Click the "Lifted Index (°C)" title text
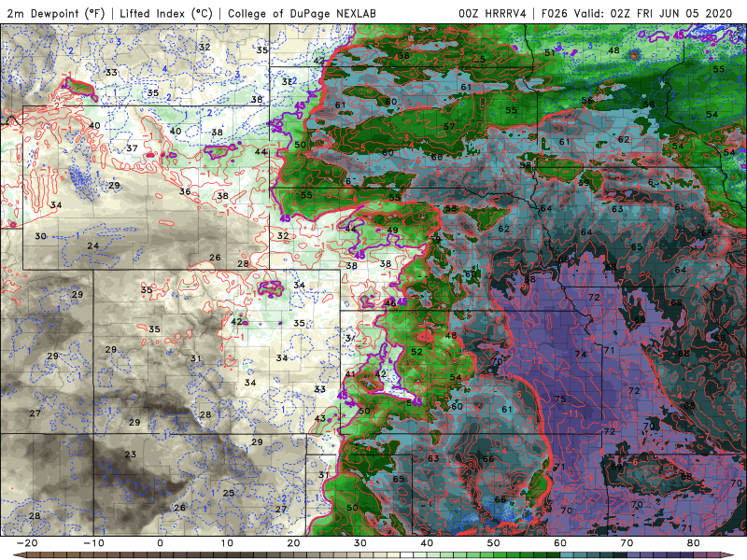This screenshot has width=747, height=560. coord(166,13)
